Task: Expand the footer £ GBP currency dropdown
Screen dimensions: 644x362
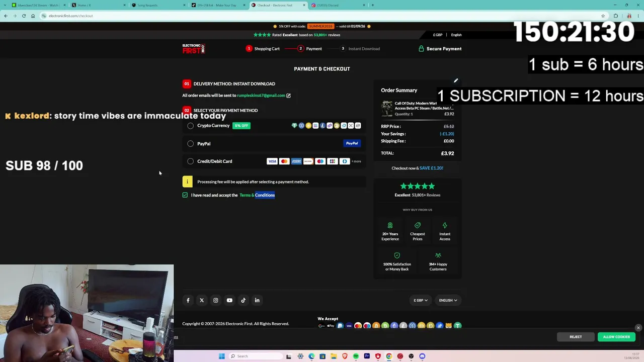Action: 421,300
